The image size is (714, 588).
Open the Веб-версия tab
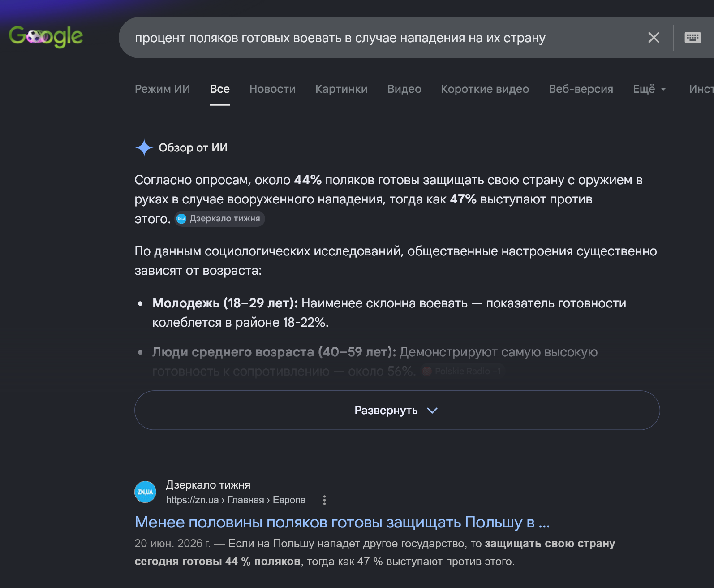(x=581, y=89)
